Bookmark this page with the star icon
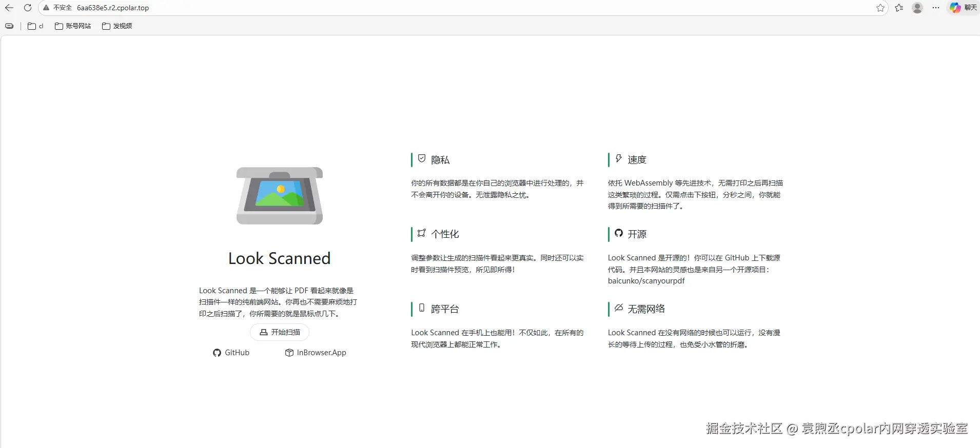Screen dimensions: 980x448 [x=880, y=8]
